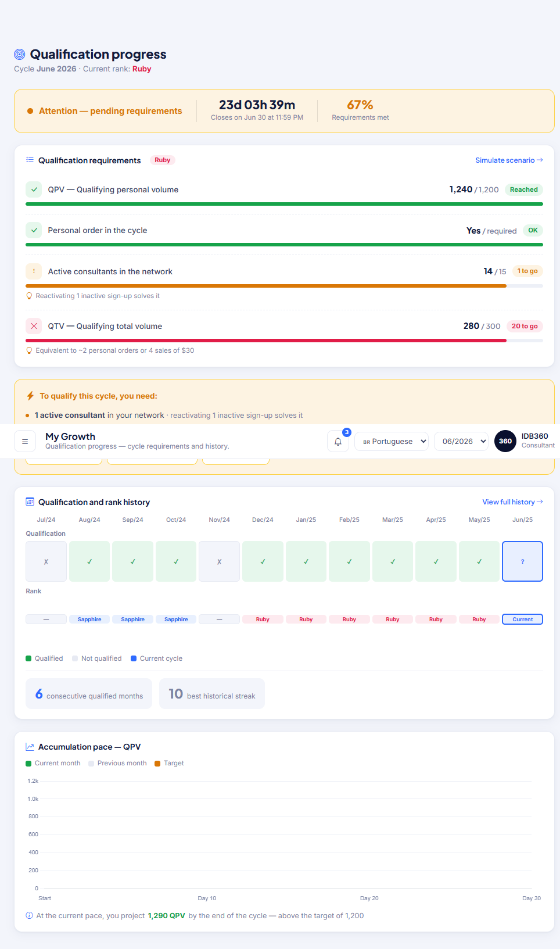Click the Active consultants orange progress bar
Viewport: 560px width, 949px height.
tap(266, 286)
